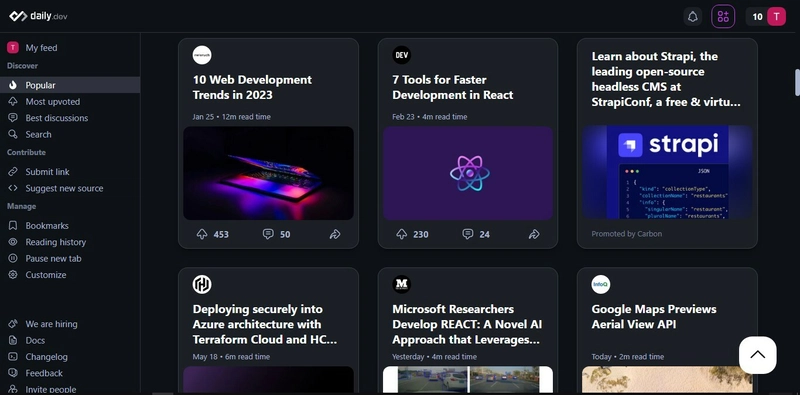Open Docs link
This screenshot has width=800, height=395.
click(x=35, y=340)
